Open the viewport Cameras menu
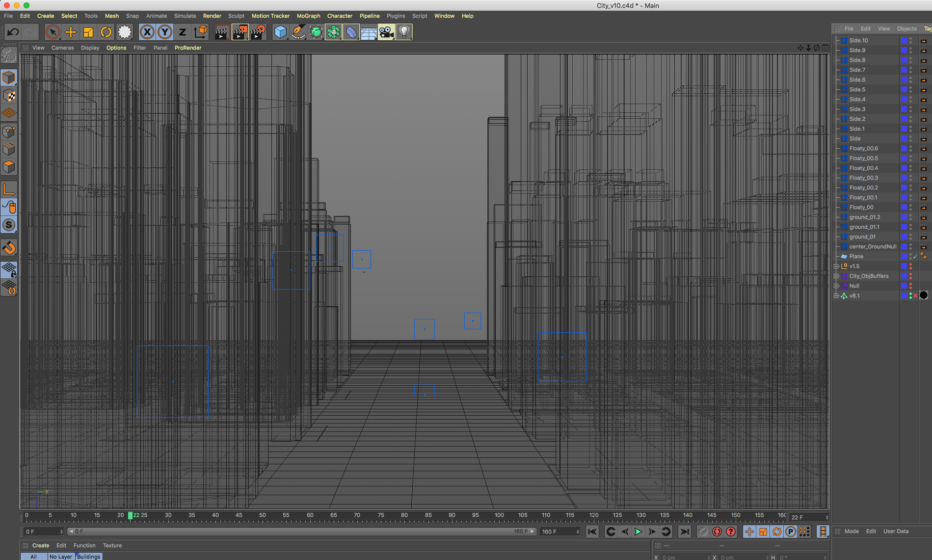The height and width of the screenshot is (560, 932). click(x=62, y=48)
